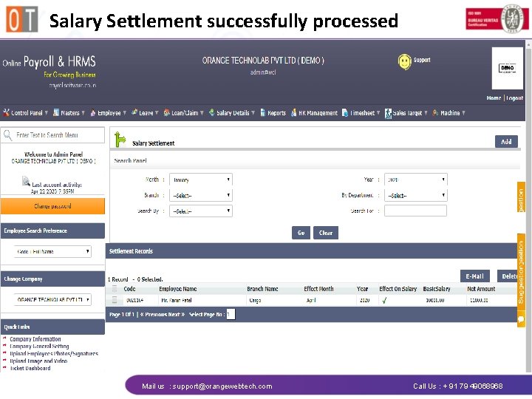The height and width of the screenshot is (399, 532).
Task: Click the support@orangewebtech.com mail address
Action: tap(222, 386)
